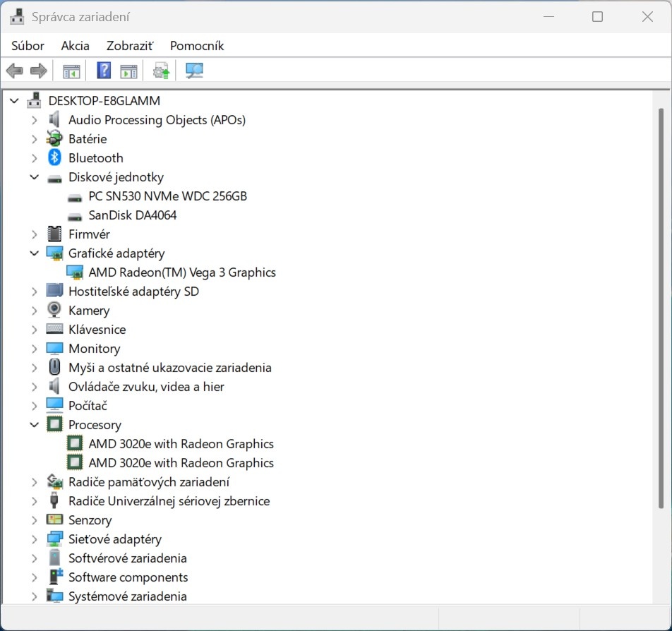Select PC SN530 NVMe WDC 256GB disk
Viewport: 672px width, 631px height.
coord(167,196)
